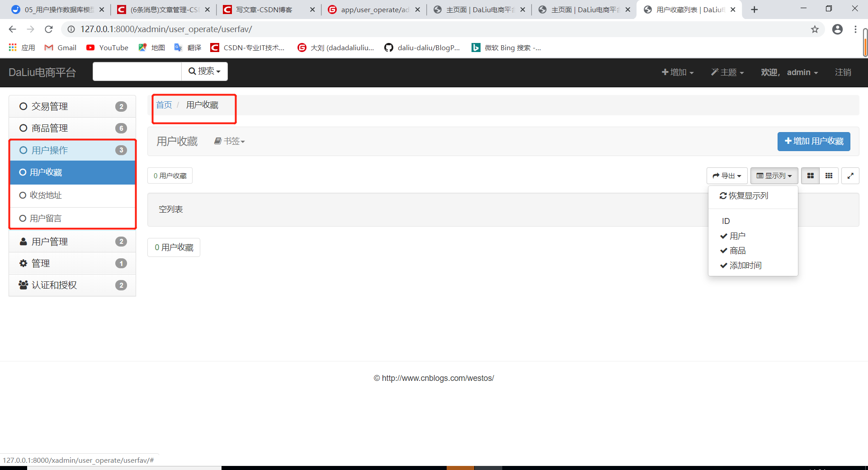This screenshot has width=868, height=470.
Task: Open the Apps (应用) bookmark
Action: tap(22, 47)
